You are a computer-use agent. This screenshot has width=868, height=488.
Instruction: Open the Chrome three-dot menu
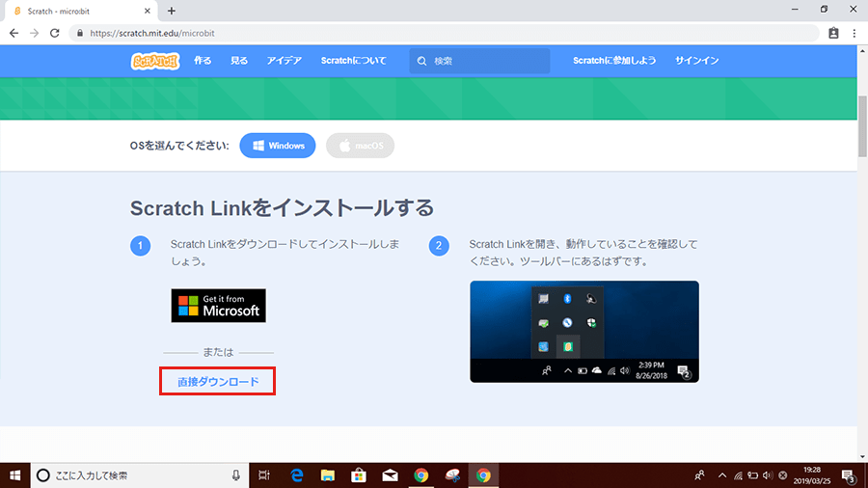pyautogui.click(x=854, y=33)
